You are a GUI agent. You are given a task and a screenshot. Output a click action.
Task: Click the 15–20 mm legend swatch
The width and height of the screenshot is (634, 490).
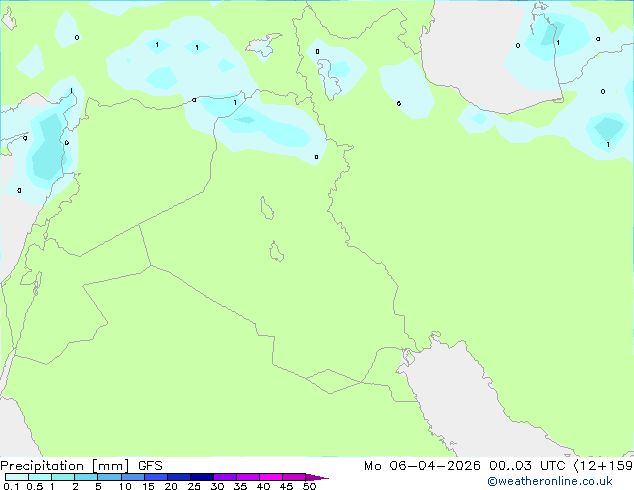156,477
